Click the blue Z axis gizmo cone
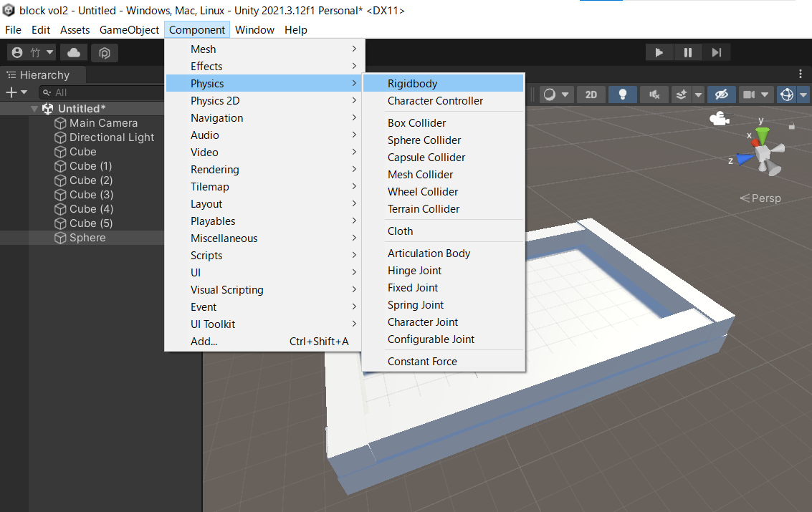The width and height of the screenshot is (812, 512). [745, 159]
